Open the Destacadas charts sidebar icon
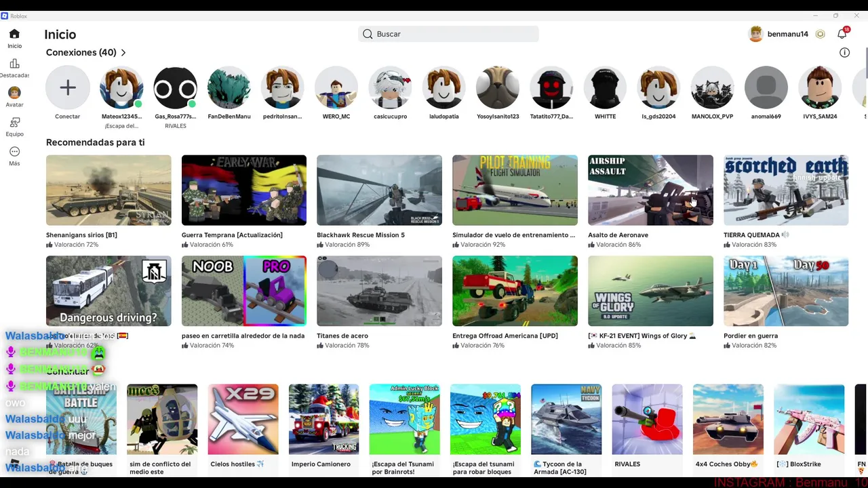Viewport: 868px width, 488px height. [14, 64]
